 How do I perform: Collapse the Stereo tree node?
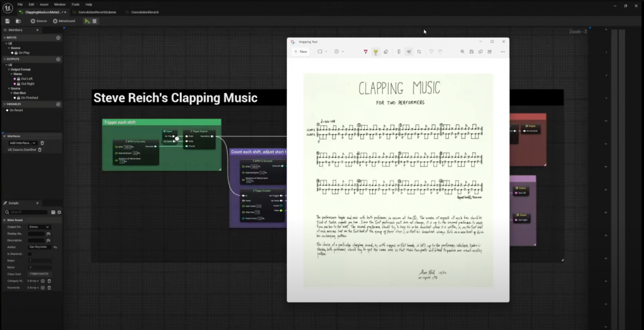tap(11, 74)
